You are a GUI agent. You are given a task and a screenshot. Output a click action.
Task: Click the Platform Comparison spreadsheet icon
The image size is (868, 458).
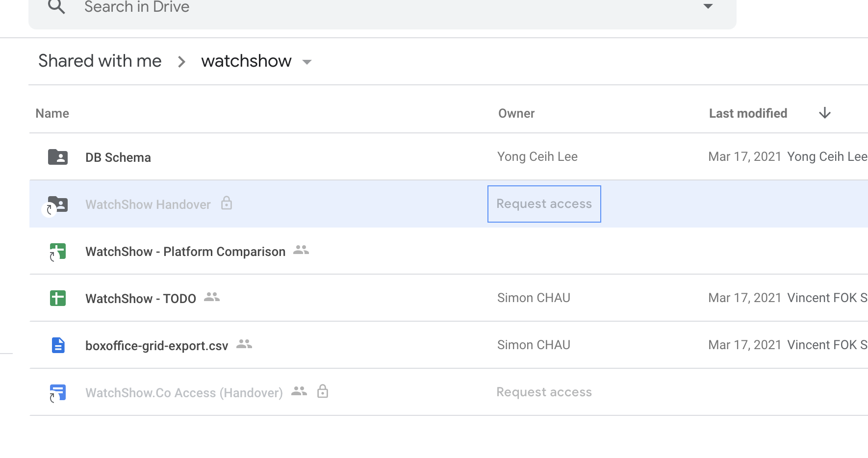[x=58, y=252]
